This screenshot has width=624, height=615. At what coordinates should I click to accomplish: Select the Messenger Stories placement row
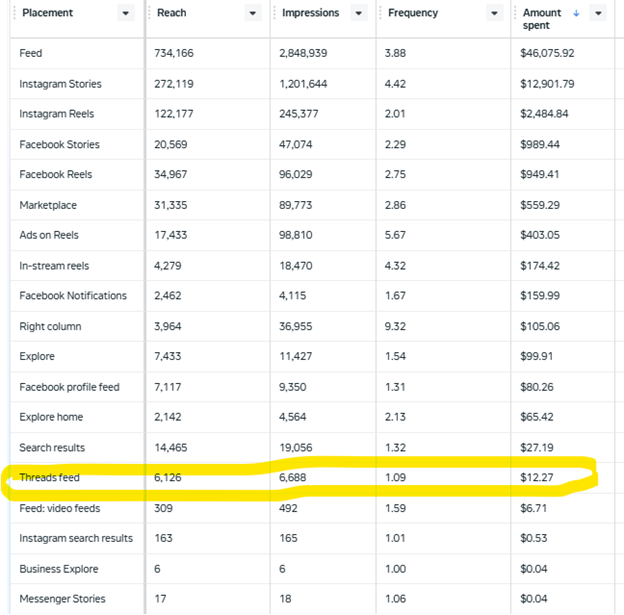pos(63,599)
